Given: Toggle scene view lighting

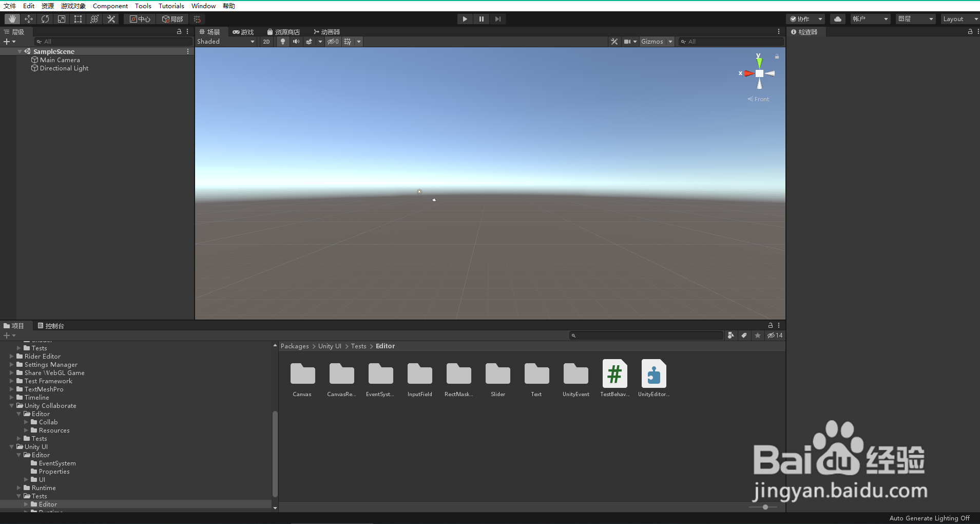Looking at the screenshot, I should pyautogui.click(x=282, y=42).
